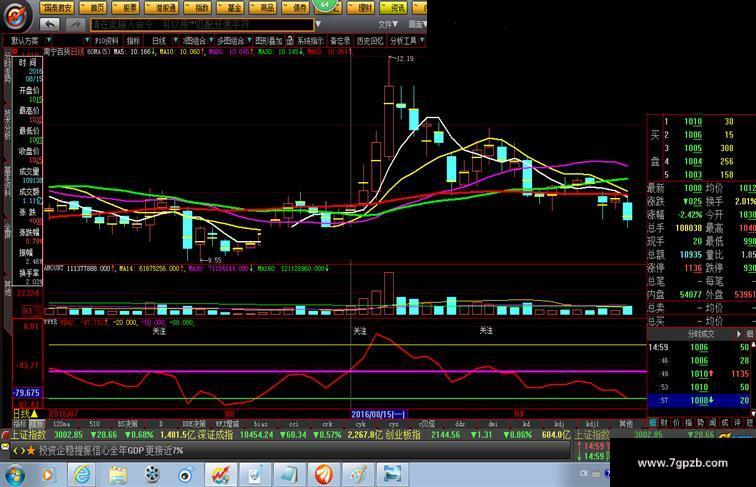This screenshot has width=756, height=487.
Task: Expand the arrow next to 分时成交 header
Action: coord(738,334)
